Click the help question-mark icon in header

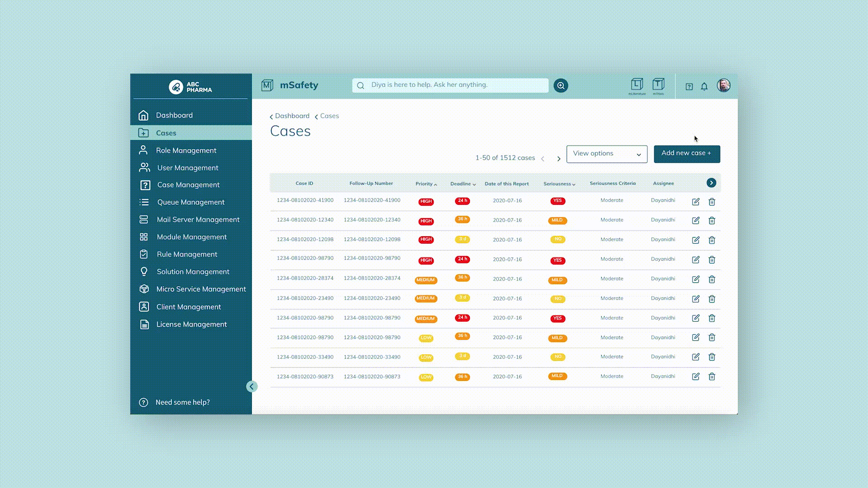tap(689, 86)
